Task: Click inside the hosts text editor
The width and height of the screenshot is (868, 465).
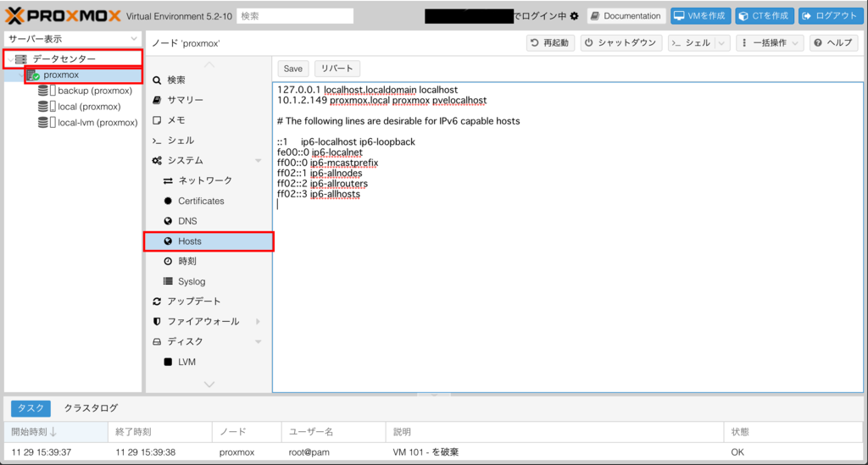Action: tap(567, 238)
